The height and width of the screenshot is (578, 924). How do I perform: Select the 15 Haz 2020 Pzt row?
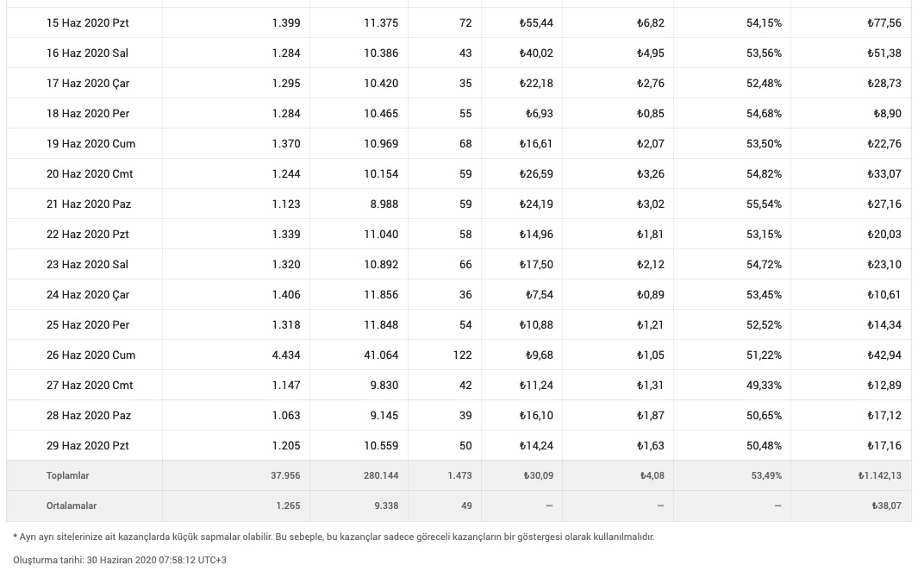pyautogui.click(x=459, y=23)
